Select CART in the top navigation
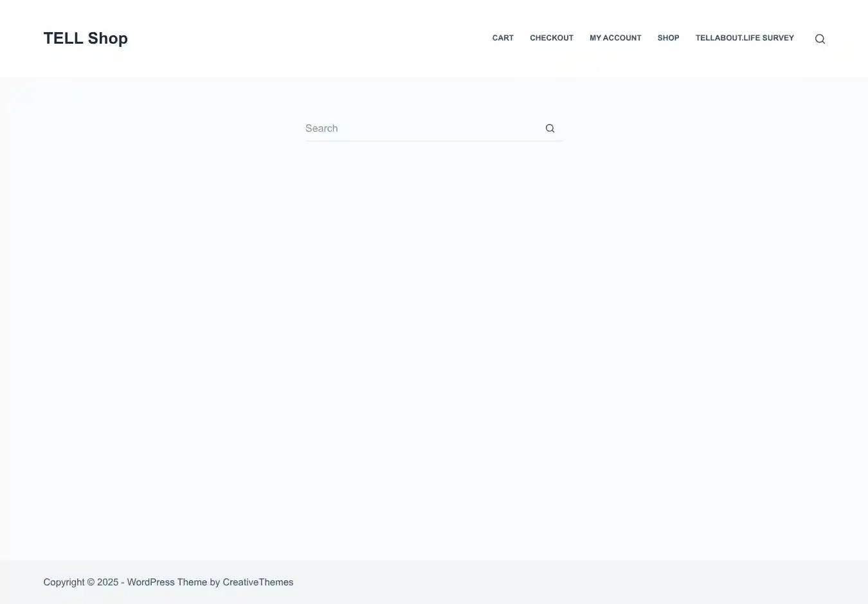868x604 pixels. [503, 38]
